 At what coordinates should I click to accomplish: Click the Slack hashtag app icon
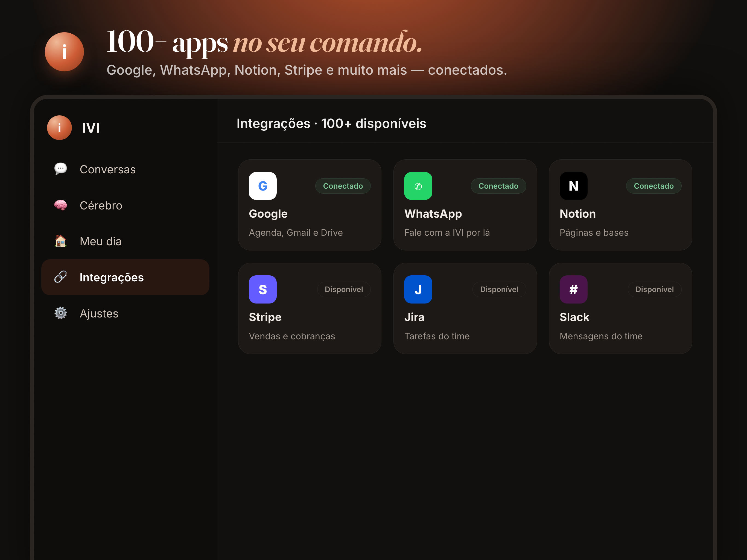click(x=573, y=289)
